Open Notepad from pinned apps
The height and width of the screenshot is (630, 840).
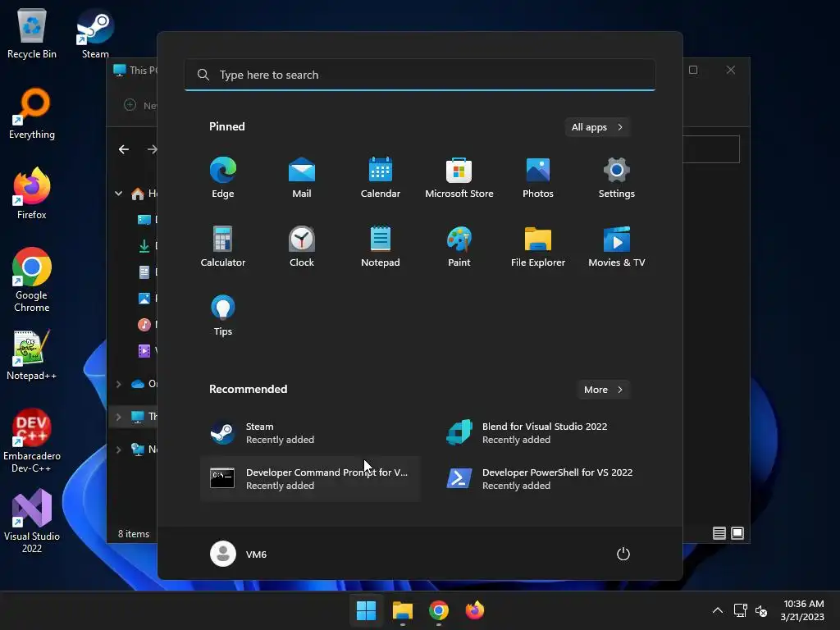click(381, 246)
